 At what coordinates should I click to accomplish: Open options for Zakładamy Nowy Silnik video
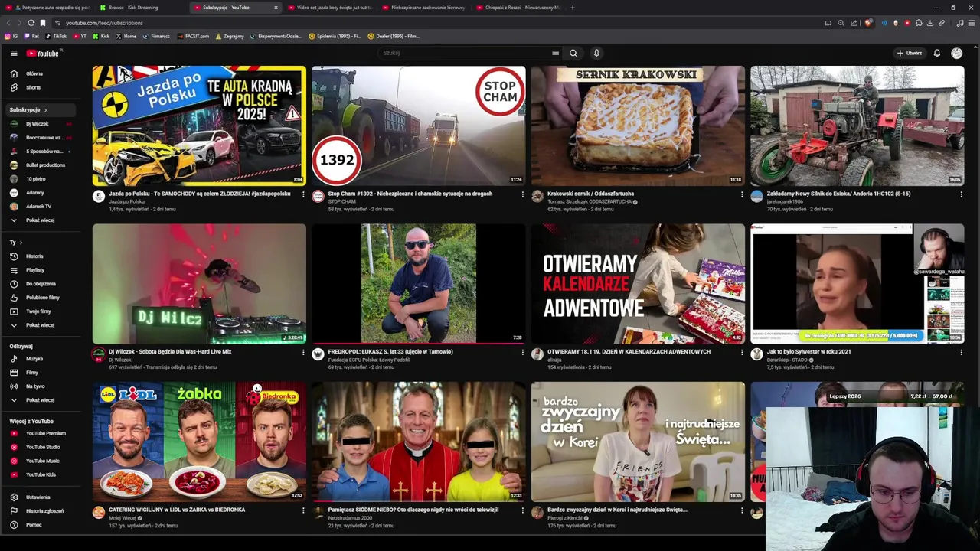pyautogui.click(x=962, y=194)
